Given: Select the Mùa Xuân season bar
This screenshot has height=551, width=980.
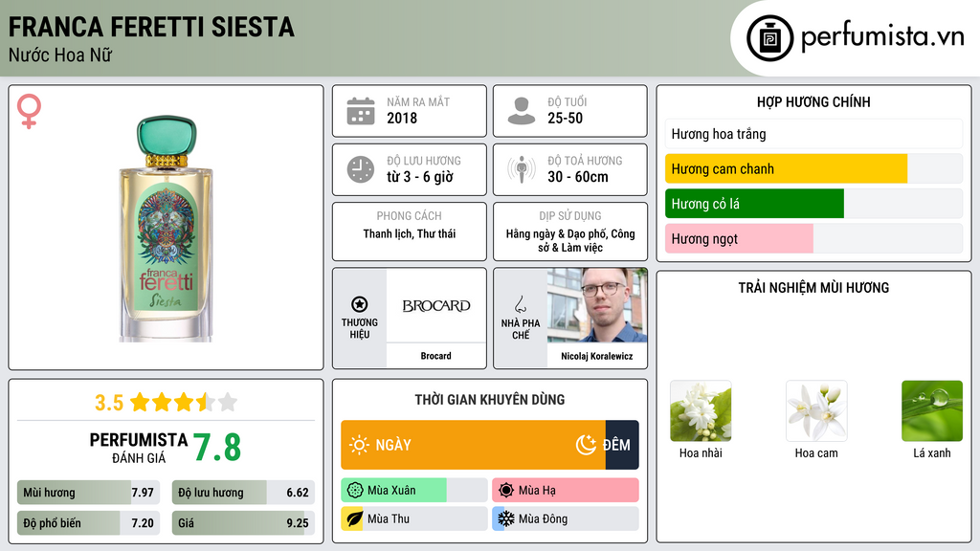Looking at the screenshot, I should point(413,491).
